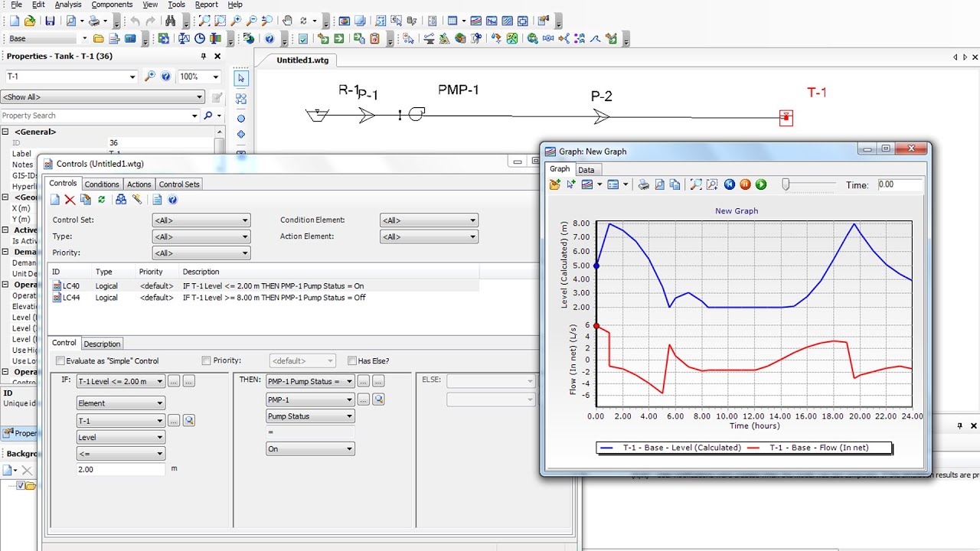Click the T-1 tank symbol in drawing
This screenshot has width=980, height=551.
pos(786,118)
